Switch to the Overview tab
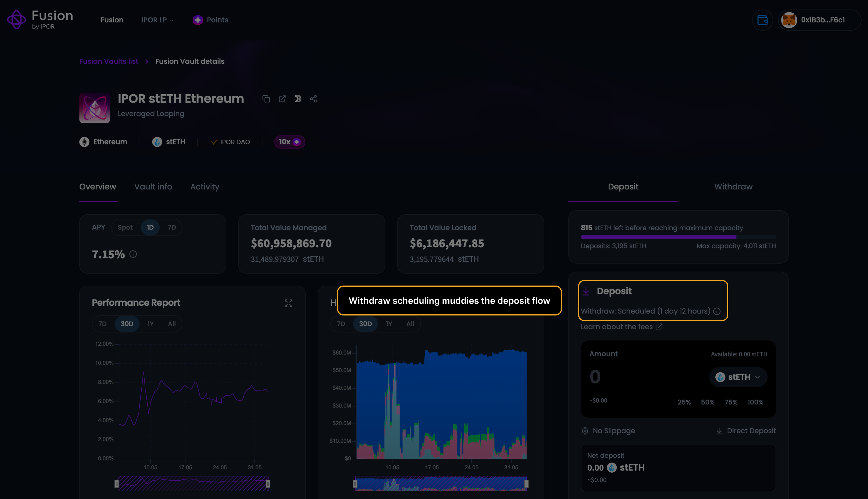Viewport: 868px width, 499px height. (98, 187)
